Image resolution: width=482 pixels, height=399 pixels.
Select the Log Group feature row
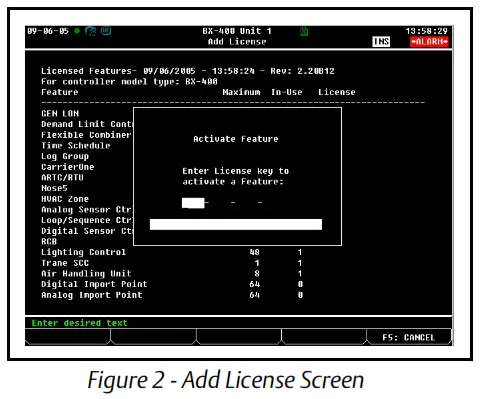coord(65,156)
